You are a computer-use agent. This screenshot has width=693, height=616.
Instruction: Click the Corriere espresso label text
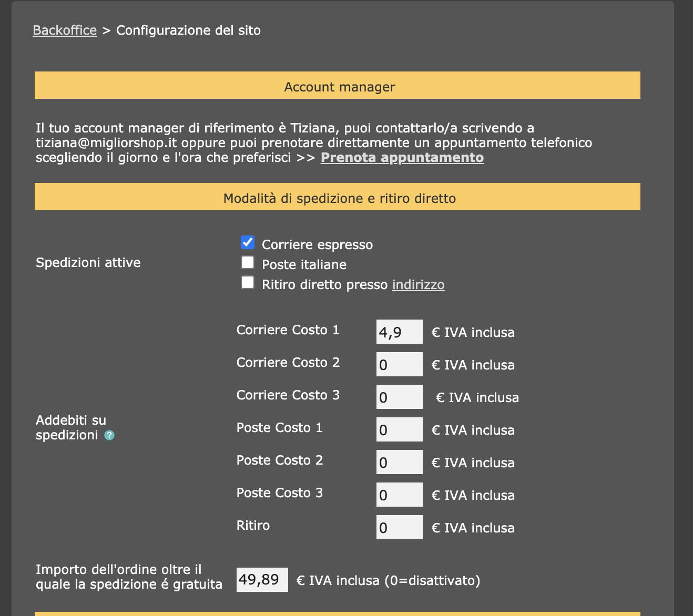click(x=317, y=245)
